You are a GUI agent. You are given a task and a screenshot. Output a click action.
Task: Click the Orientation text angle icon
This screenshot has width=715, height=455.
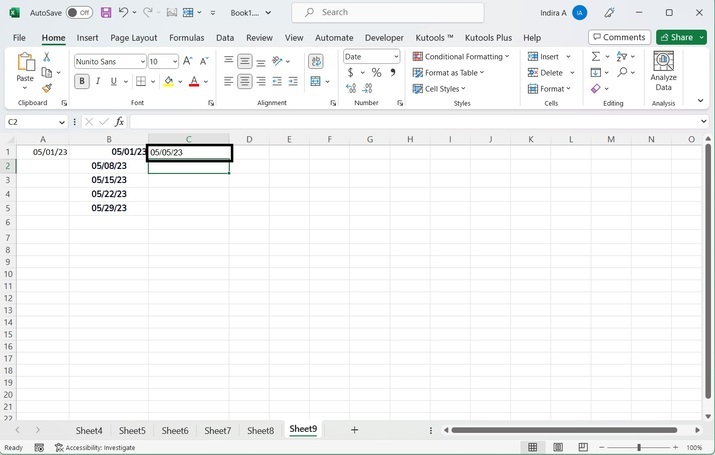coord(276,61)
